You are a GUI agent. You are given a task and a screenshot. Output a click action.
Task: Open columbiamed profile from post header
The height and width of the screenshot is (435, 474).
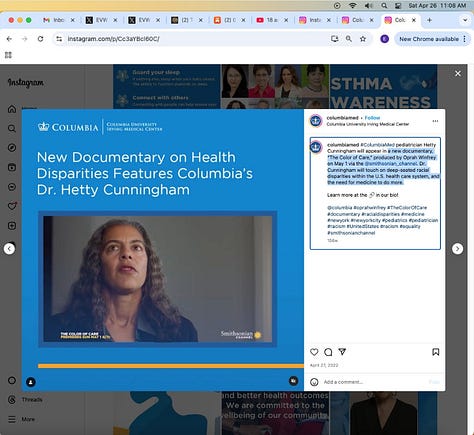342,118
